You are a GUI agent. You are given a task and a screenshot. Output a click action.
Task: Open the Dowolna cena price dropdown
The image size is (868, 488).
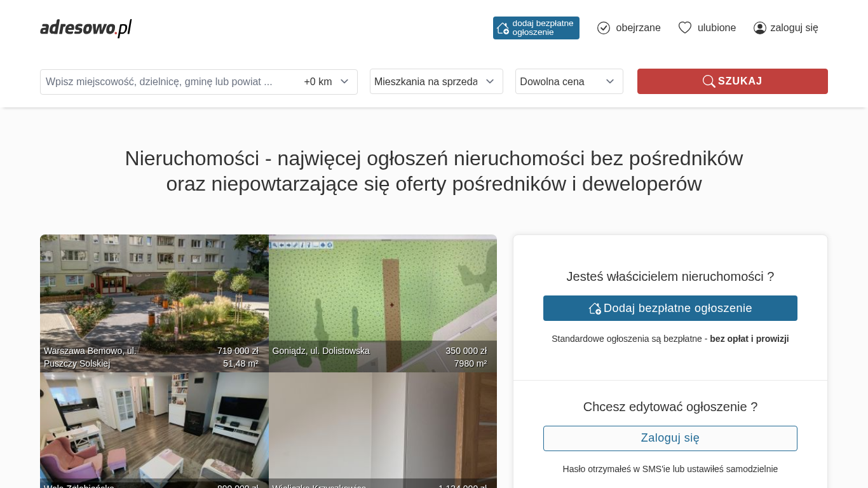569,81
